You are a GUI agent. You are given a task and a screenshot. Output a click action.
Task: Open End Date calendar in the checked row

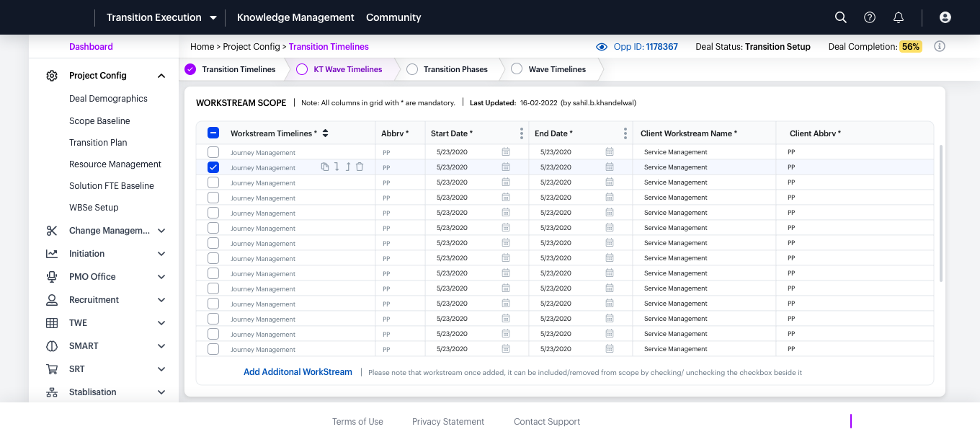[610, 167]
